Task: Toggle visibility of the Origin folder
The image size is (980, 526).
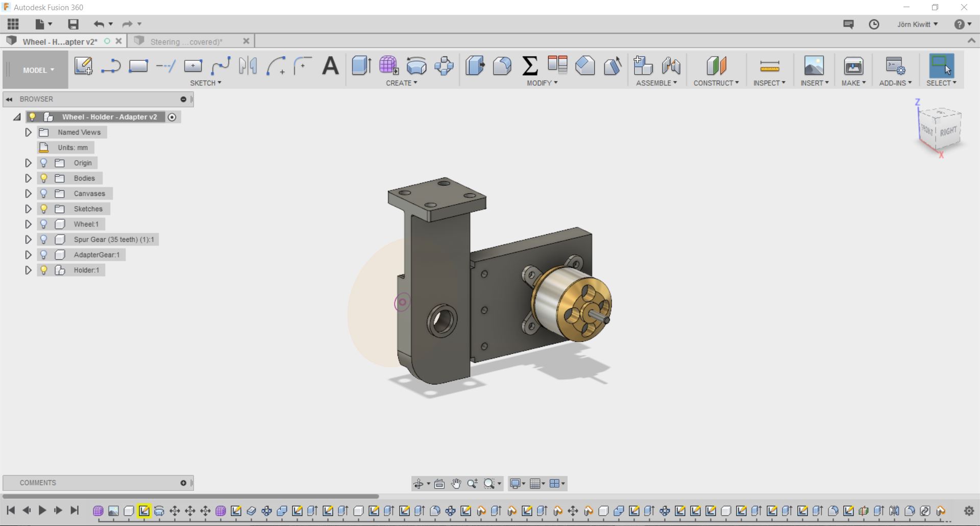Action: 44,163
